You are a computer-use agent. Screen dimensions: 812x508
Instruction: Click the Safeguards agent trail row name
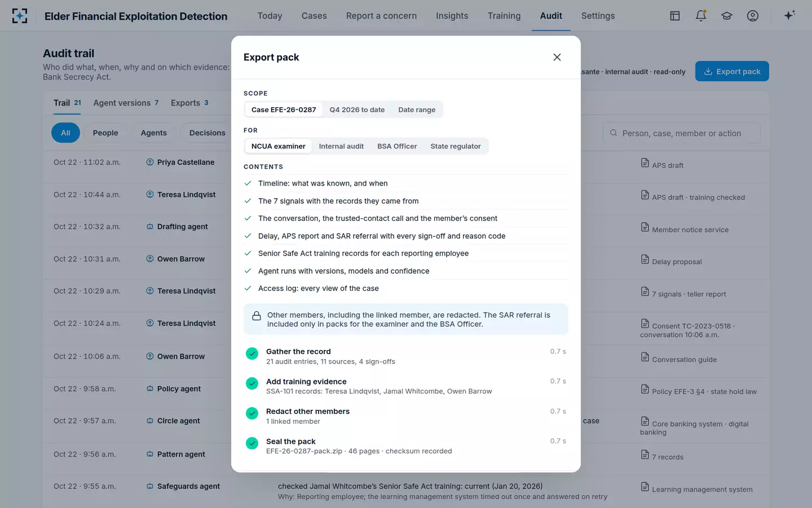(188, 486)
